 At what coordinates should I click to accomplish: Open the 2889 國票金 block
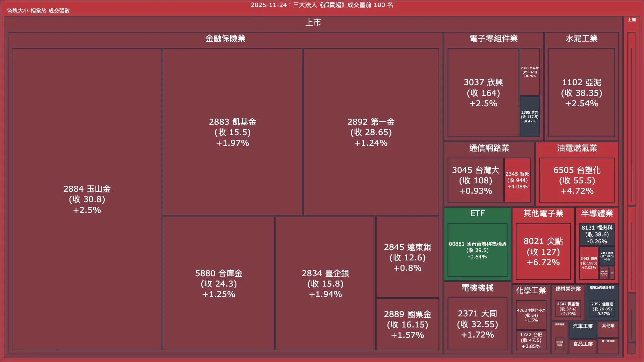click(407, 324)
